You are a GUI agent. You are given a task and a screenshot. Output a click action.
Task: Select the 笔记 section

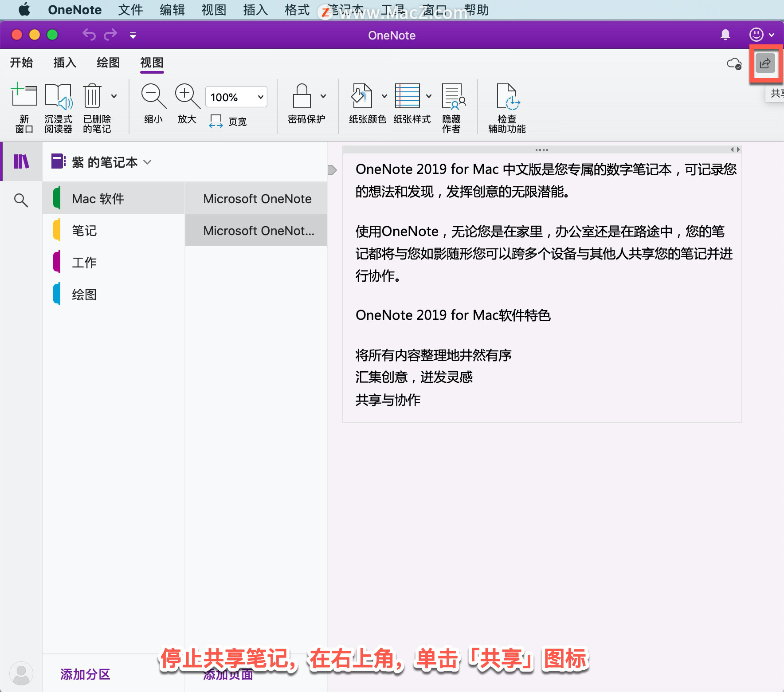click(114, 230)
